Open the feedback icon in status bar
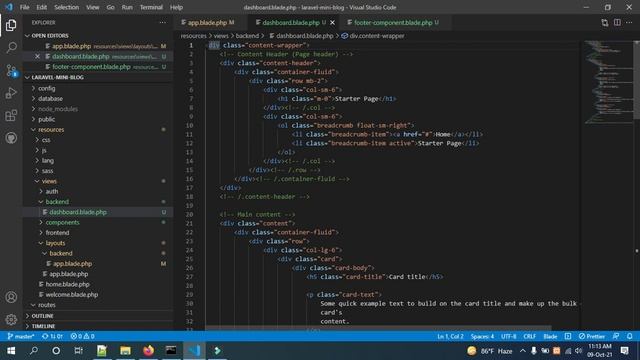This screenshot has width=640, height=360. (x=616, y=336)
